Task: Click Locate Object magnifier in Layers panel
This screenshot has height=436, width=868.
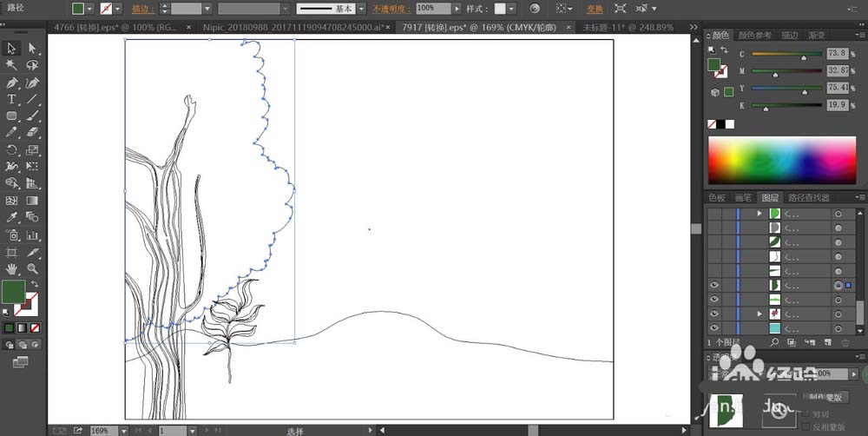Action: [x=774, y=343]
